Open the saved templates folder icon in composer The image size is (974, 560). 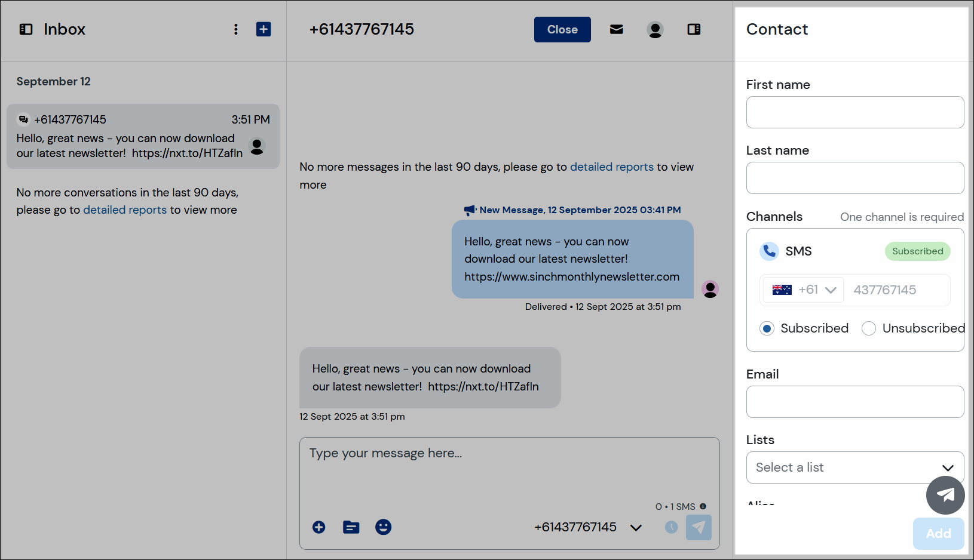[351, 527]
